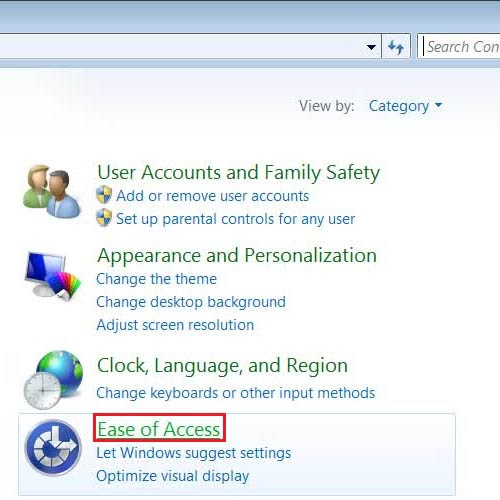Click the Appearance and Personalization monitor icon

[53, 276]
